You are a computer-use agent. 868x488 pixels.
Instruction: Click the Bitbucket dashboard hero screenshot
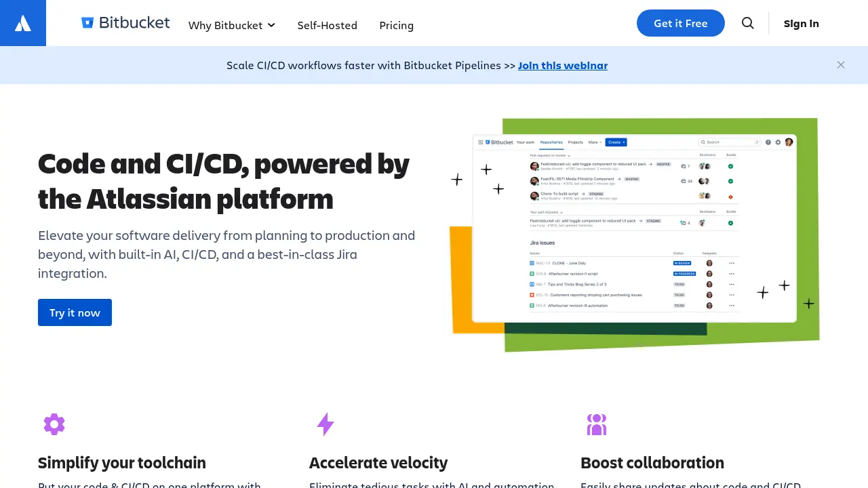(634, 234)
